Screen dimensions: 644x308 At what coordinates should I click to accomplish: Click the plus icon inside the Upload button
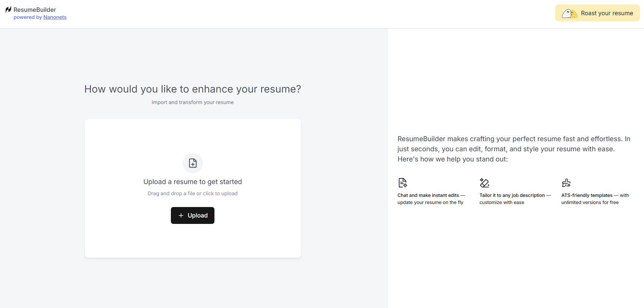[181, 215]
